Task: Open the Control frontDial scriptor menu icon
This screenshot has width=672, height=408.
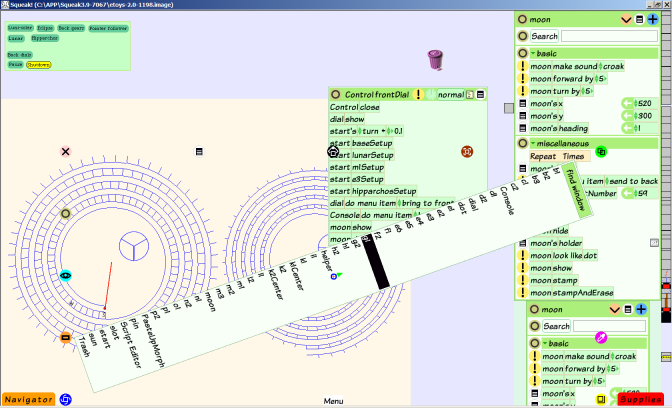Action: click(x=480, y=94)
